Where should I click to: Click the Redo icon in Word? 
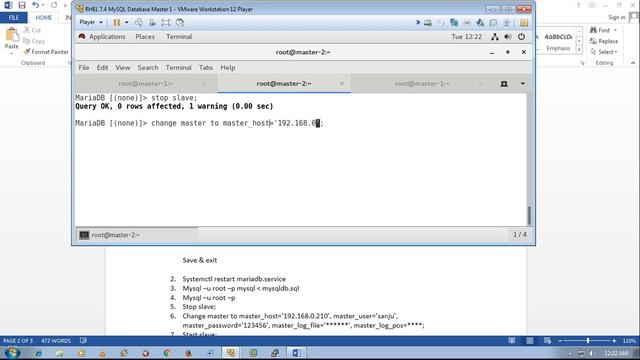pyautogui.click(x=54, y=5)
